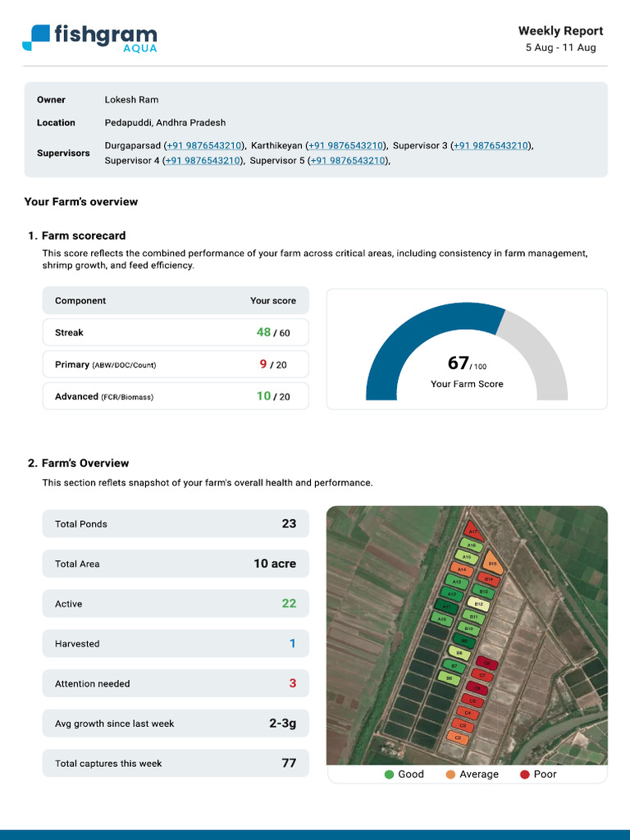Select dark green pond A11
Viewport: 630px width, 840px height.
[x=446, y=606]
